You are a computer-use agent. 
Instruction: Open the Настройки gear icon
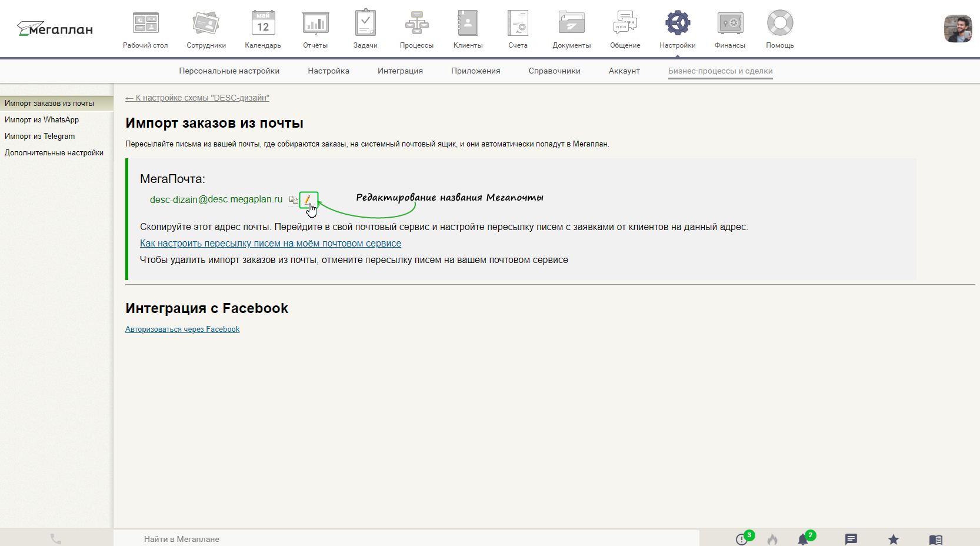[678, 23]
